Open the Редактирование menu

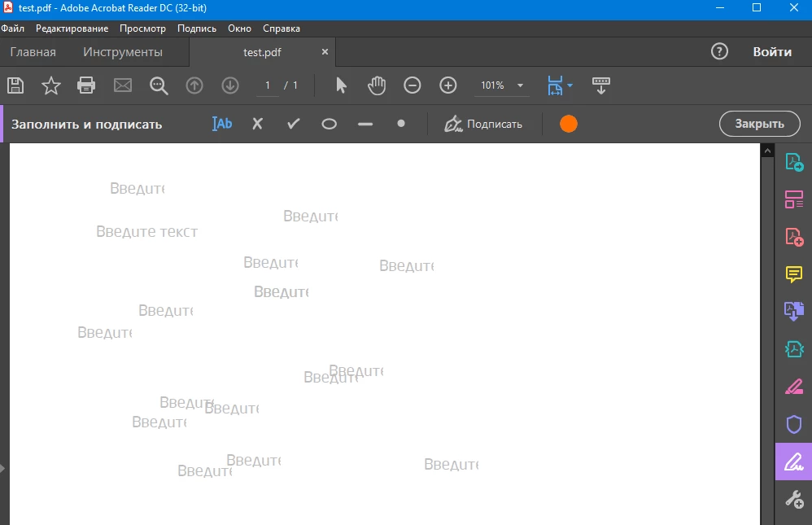click(x=72, y=28)
